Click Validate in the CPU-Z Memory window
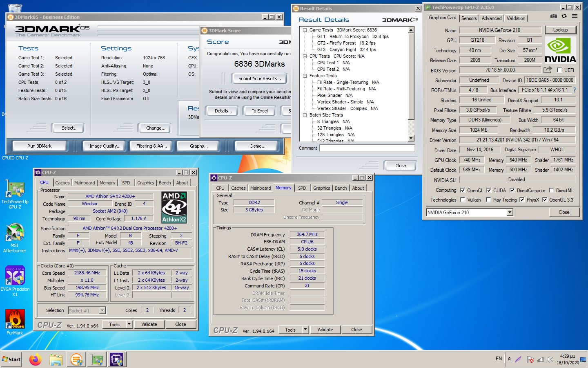Screen dimensions: 588x368 click(325, 330)
